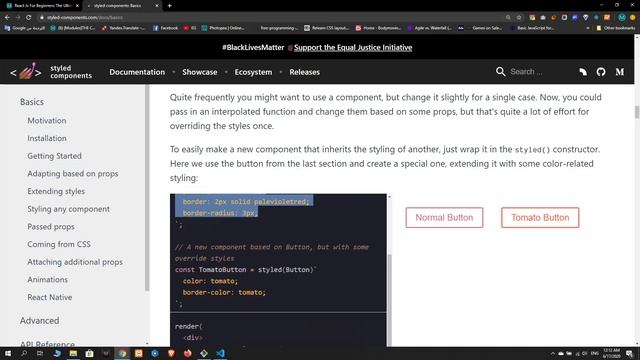This screenshot has height=360, width=640.
Task: Open the Photopea Online bookmark
Action: 223,28
